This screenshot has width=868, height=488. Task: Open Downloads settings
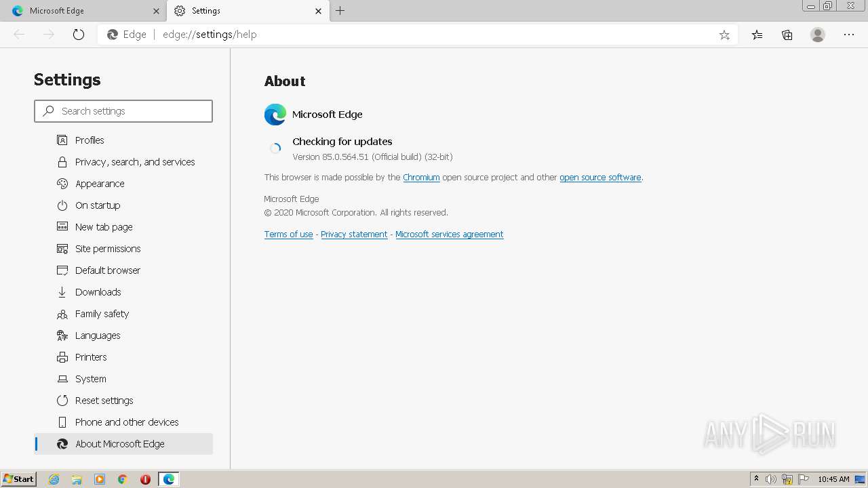click(123, 292)
